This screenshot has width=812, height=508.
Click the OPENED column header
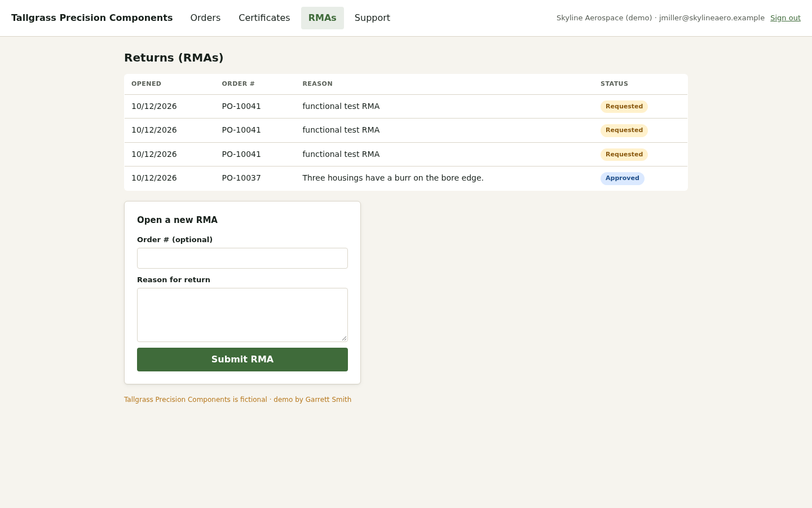point(147,84)
